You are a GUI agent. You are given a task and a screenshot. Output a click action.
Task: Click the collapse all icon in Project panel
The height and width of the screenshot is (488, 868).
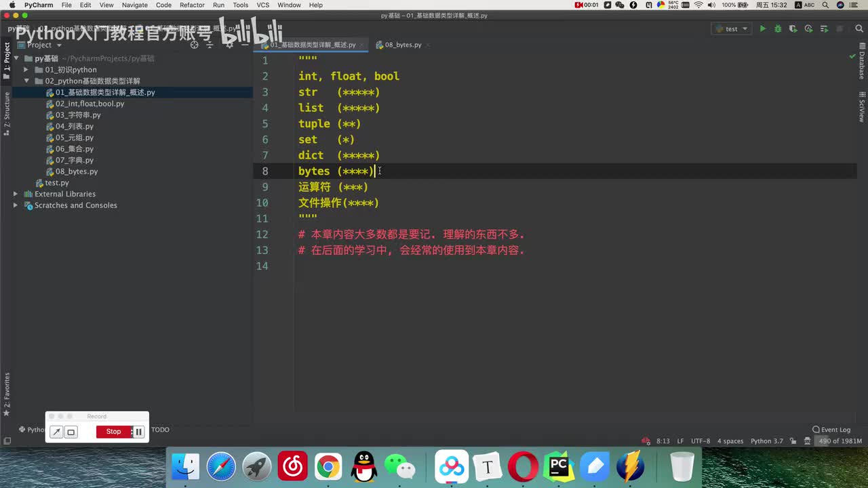pos(209,45)
